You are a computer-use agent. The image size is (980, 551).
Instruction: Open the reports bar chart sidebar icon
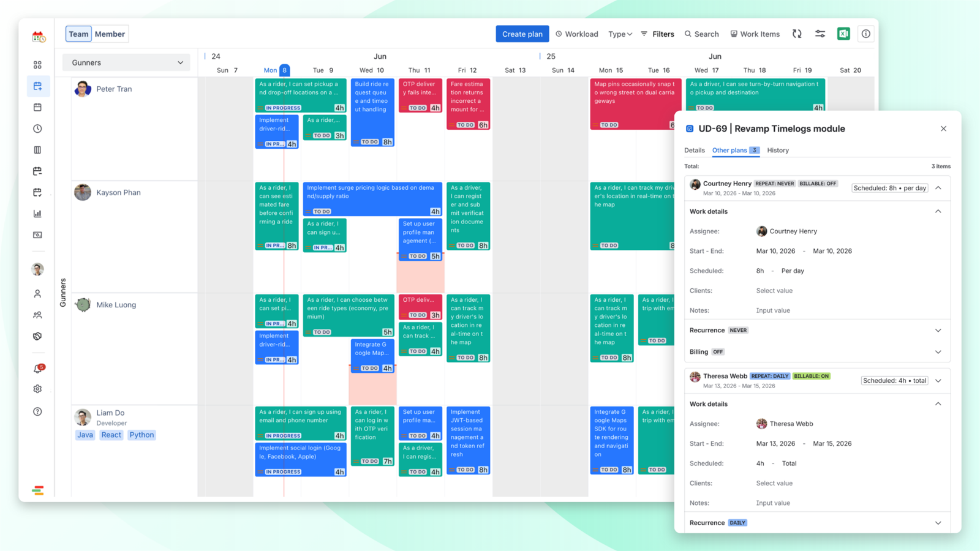[x=37, y=214]
